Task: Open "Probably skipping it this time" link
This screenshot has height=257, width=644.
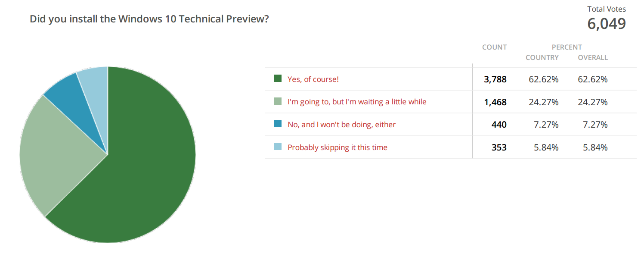Action: click(x=337, y=147)
